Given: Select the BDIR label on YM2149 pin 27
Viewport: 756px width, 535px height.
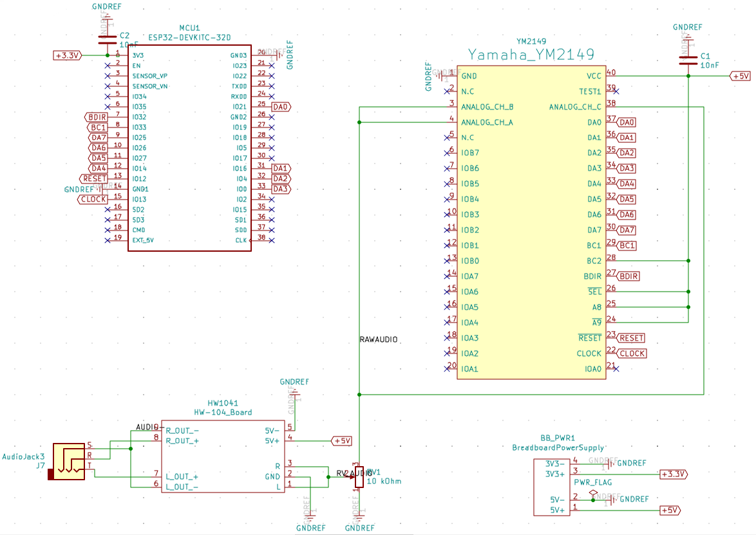Looking at the screenshot, I should (628, 276).
